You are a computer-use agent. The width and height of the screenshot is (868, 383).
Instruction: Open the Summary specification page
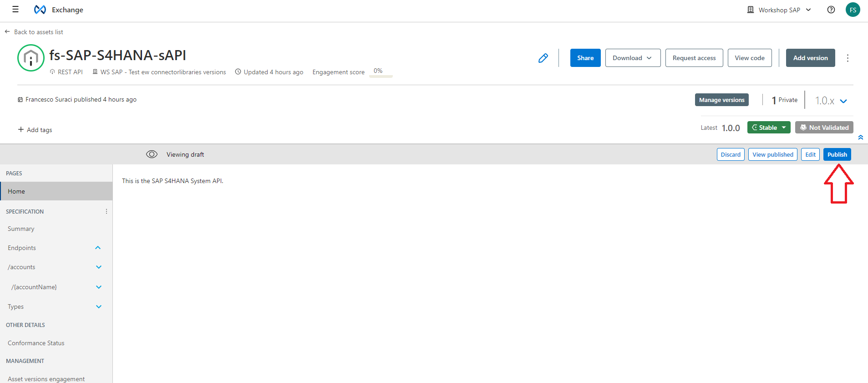point(21,229)
